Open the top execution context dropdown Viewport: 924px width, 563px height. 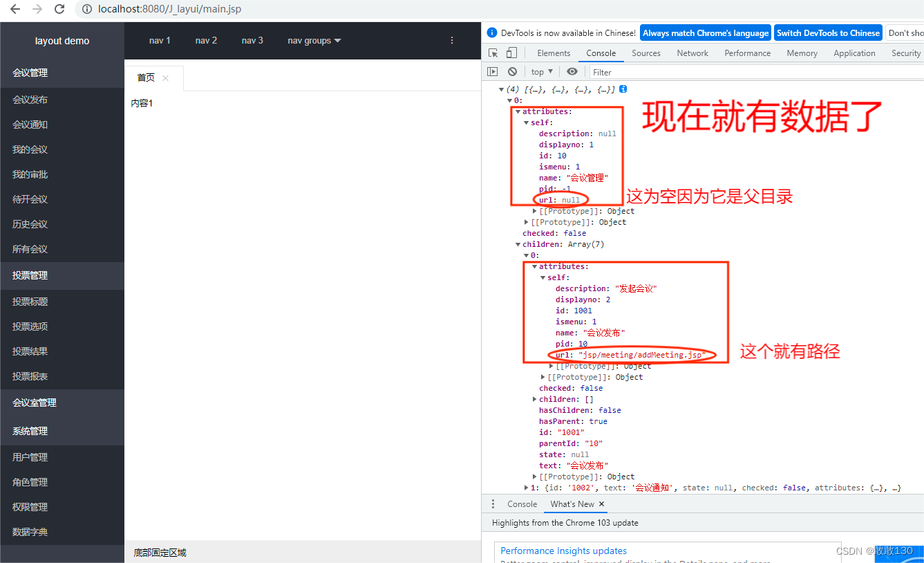coord(543,71)
